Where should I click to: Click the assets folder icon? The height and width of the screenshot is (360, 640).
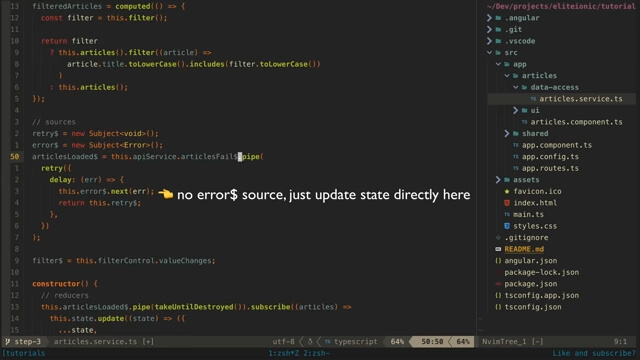507,180
